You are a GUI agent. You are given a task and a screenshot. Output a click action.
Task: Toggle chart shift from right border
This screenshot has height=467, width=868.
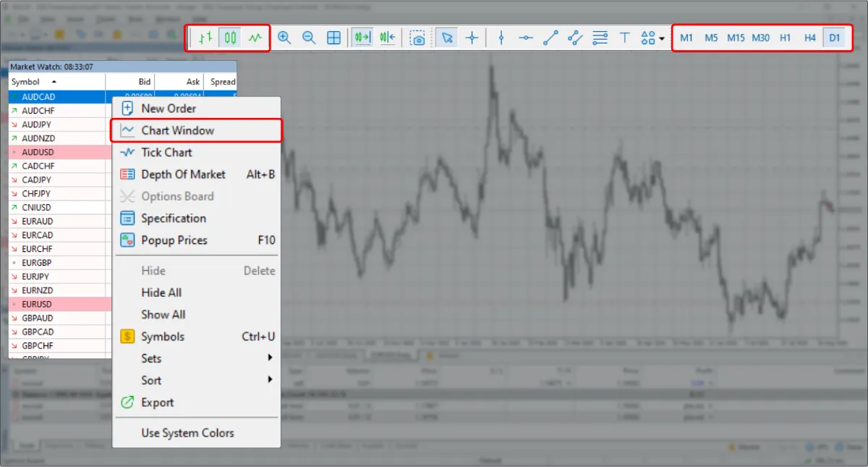pos(388,38)
